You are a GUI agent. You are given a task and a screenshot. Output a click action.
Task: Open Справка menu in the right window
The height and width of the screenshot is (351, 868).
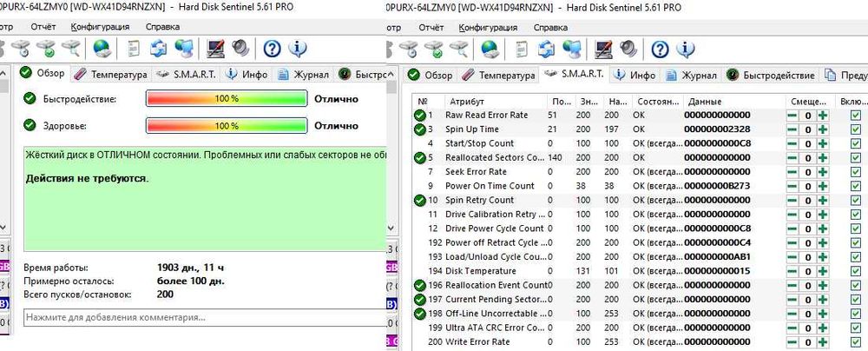pos(550,27)
